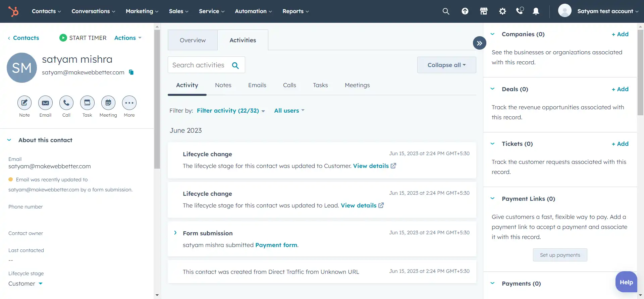This screenshot has height=299, width=644.
Task: Open the More actions ellipsis
Action: 129,103
